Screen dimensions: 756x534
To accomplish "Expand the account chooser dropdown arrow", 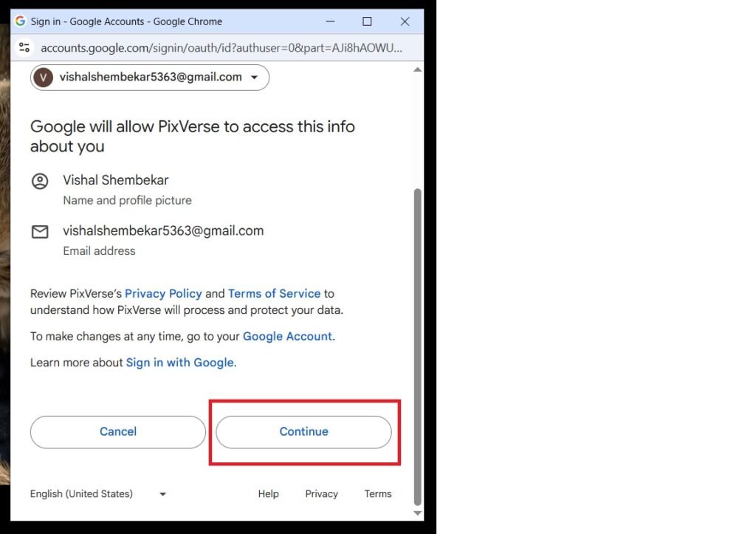I will pyautogui.click(x=255, y=78).
